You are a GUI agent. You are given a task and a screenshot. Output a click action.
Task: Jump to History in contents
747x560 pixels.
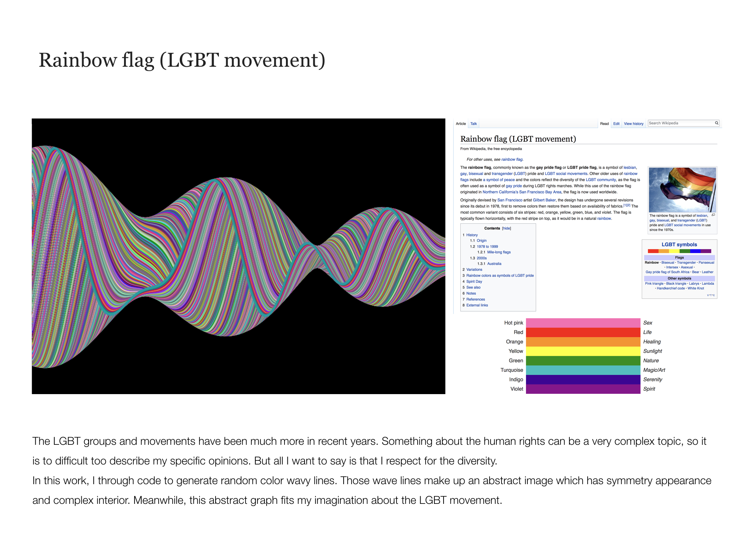tap(472, 235)
